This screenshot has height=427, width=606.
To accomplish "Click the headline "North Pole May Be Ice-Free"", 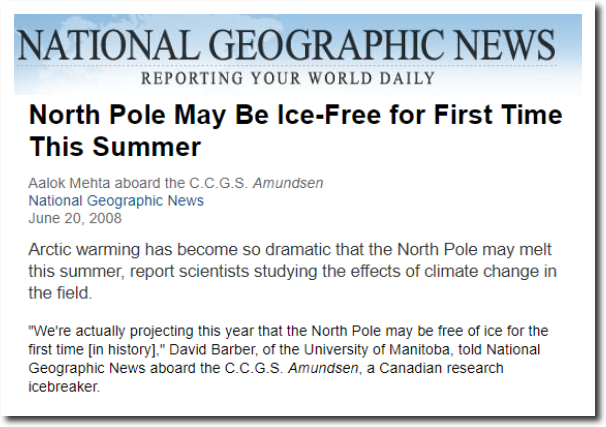I will click(x=295, y=131).
